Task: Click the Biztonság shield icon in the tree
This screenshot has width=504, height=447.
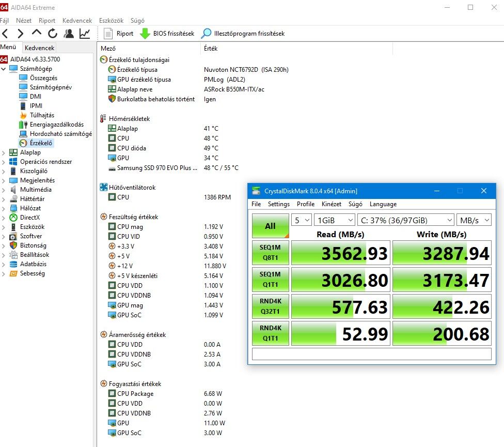Action: click(13, 245)
